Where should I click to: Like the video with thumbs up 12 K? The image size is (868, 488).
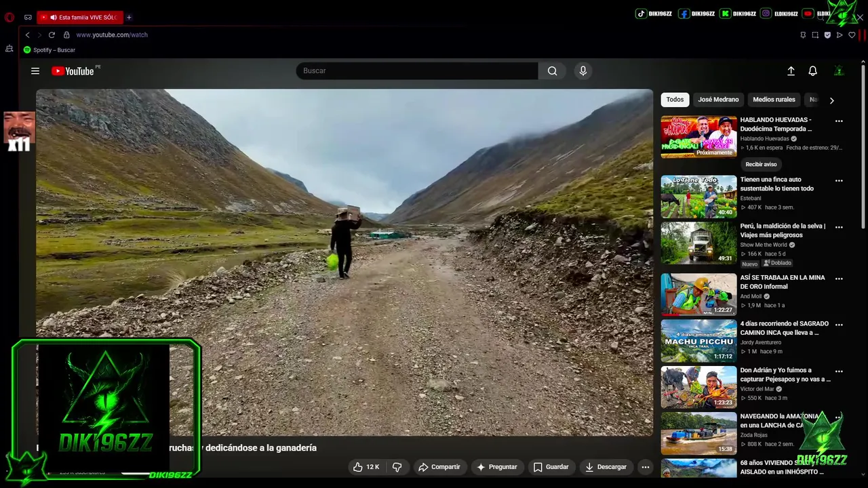click(x=366, y=467)
